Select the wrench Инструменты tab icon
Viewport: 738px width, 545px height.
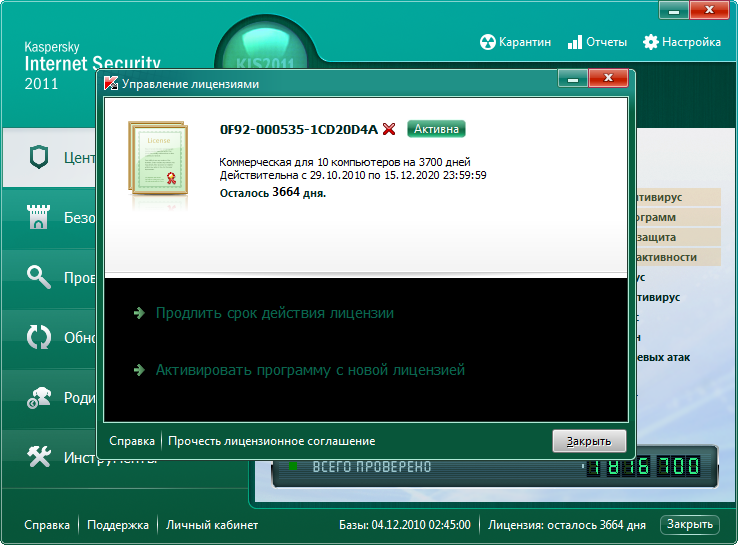tap(39, 457)
